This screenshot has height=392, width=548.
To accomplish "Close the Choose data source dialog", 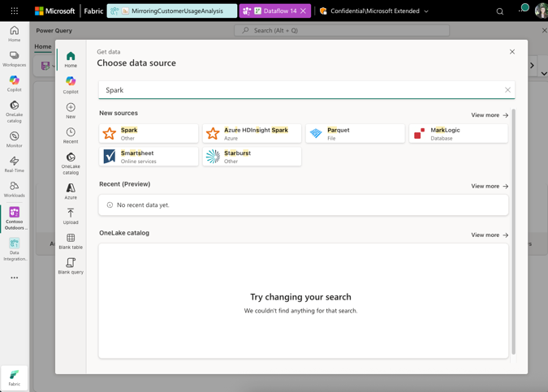I will coord(512,52).
